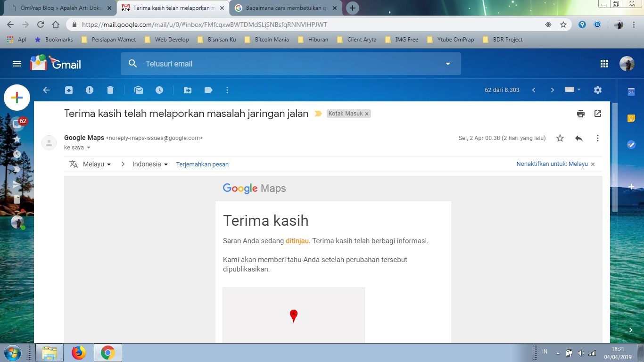Report email as spam
Viewport: 644px width, 362px height.
coord(90,90)
